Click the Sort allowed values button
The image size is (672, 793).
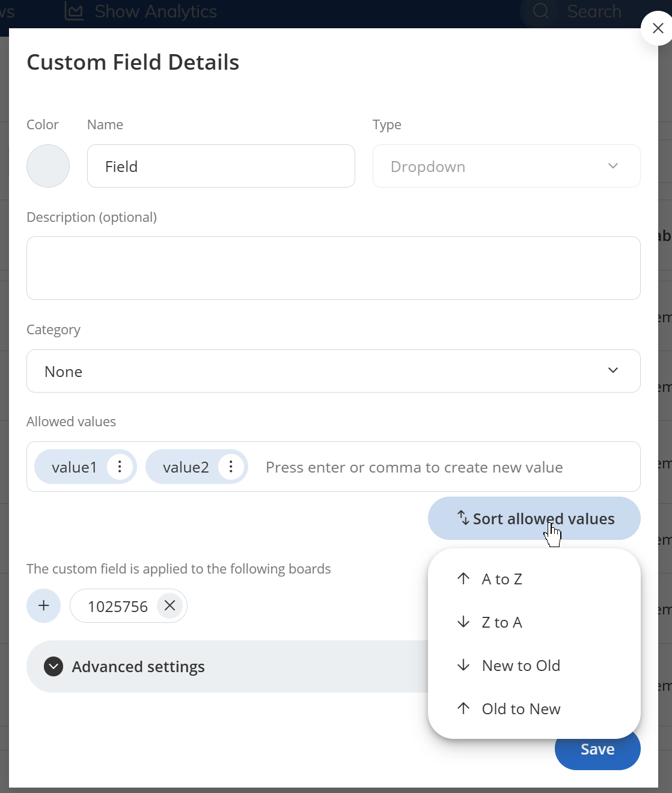point(534,518)
